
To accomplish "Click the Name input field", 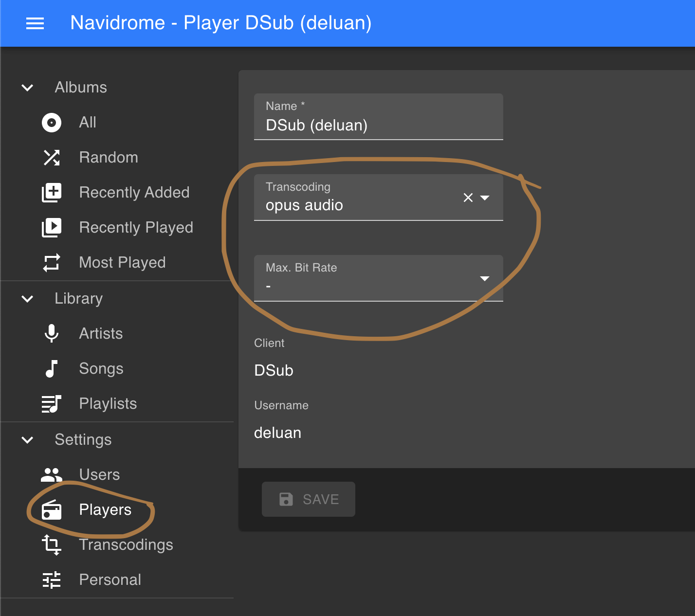I will point(379,125).
